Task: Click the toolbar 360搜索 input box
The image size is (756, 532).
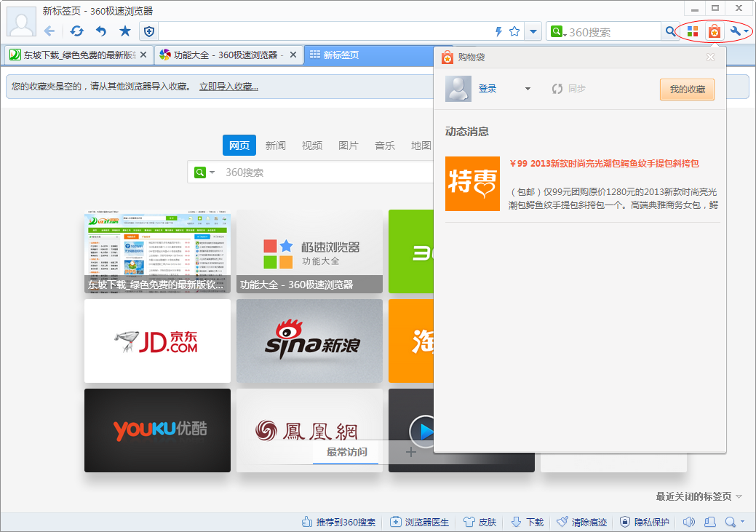Action: [613, 32]
